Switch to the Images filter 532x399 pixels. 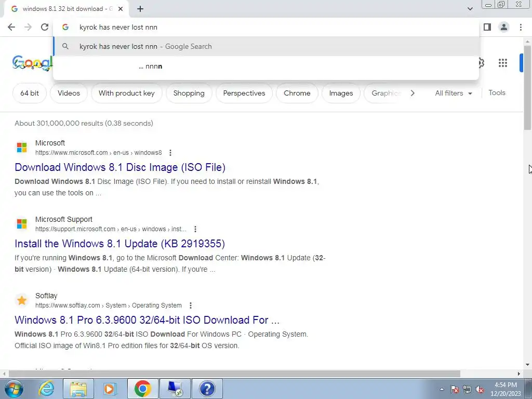tap(341, 93)
